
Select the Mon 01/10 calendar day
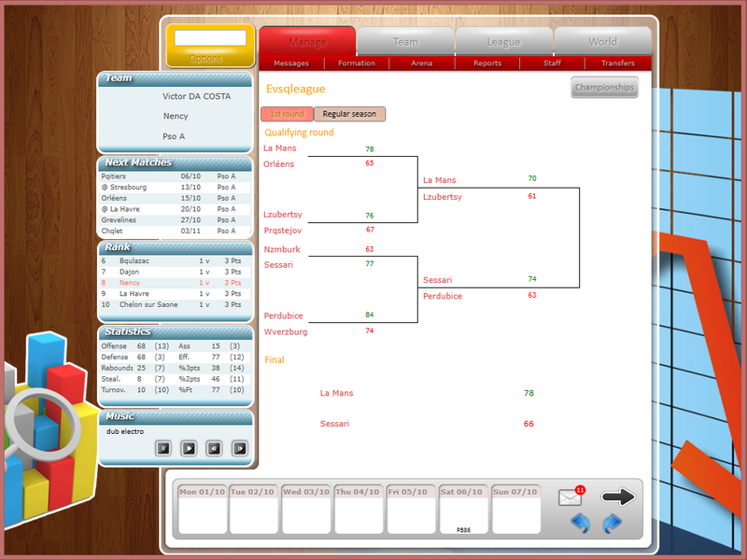pyautogui.click(x=202, y=509)
